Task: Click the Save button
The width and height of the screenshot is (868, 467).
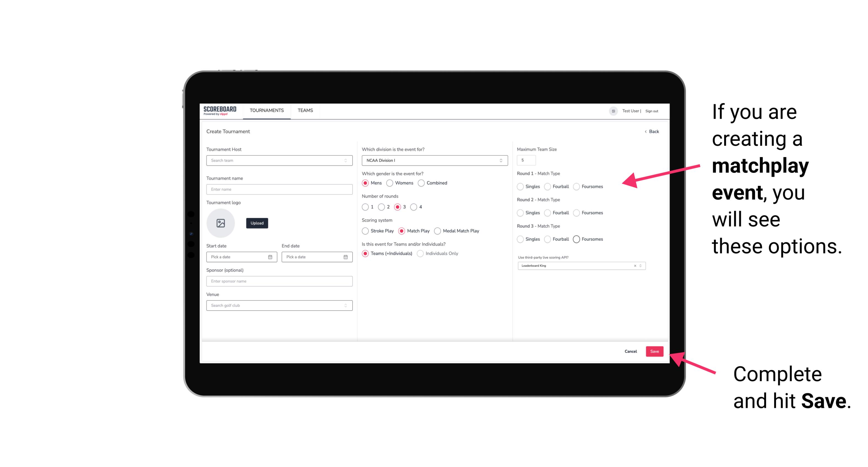Action: (x=655, y=351)
